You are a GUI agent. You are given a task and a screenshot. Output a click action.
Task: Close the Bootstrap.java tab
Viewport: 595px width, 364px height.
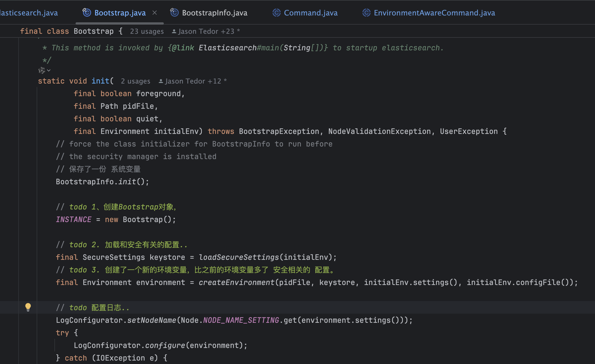tap(155, 13)
